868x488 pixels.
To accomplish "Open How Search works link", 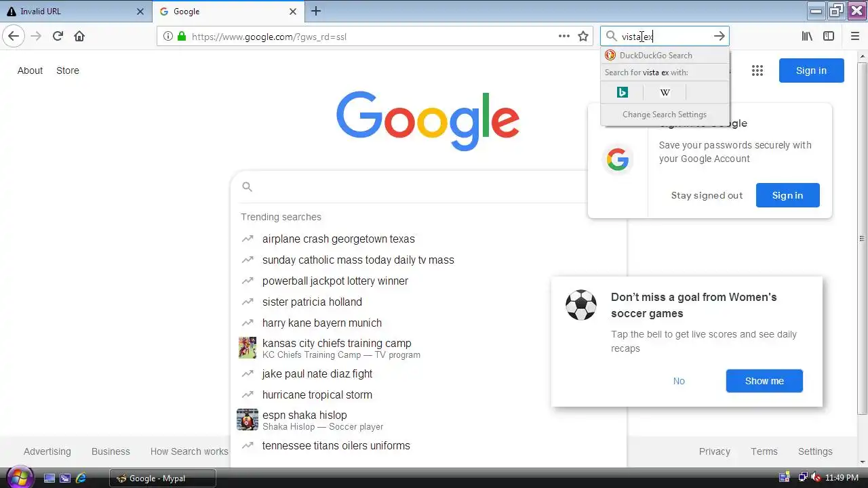I will (189, 451).
